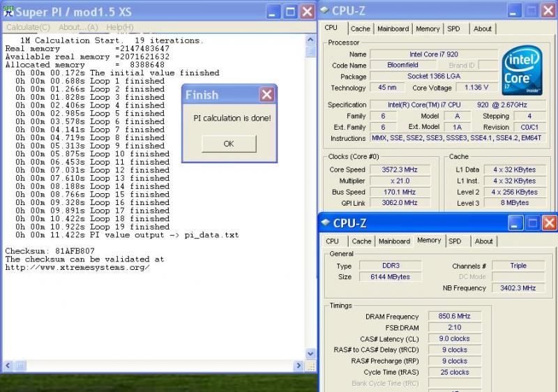Open the Calculate(C) menu in Super PI

tap(28, 27)
